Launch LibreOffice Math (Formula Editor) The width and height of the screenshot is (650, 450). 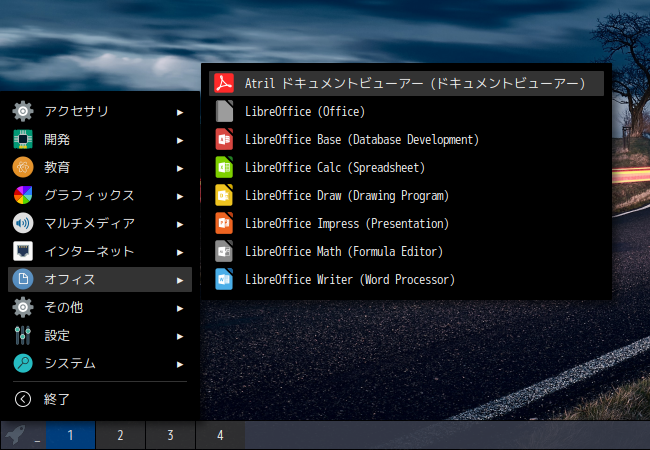(x=406, y=252)
